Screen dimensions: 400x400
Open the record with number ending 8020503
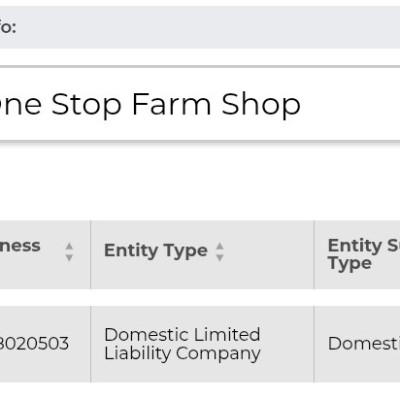coord(34,344)
